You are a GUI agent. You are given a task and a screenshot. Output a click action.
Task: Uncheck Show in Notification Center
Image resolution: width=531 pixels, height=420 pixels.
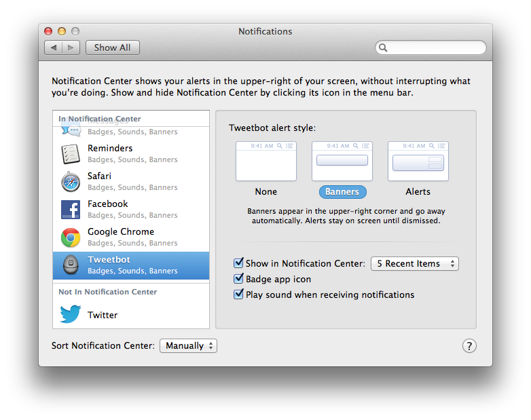click(x=238, y=263)
